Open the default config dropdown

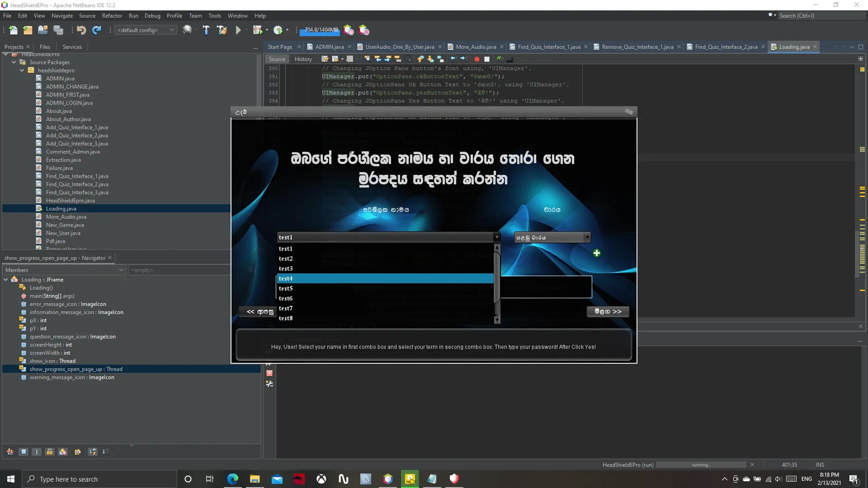click(x=146, y=30)
